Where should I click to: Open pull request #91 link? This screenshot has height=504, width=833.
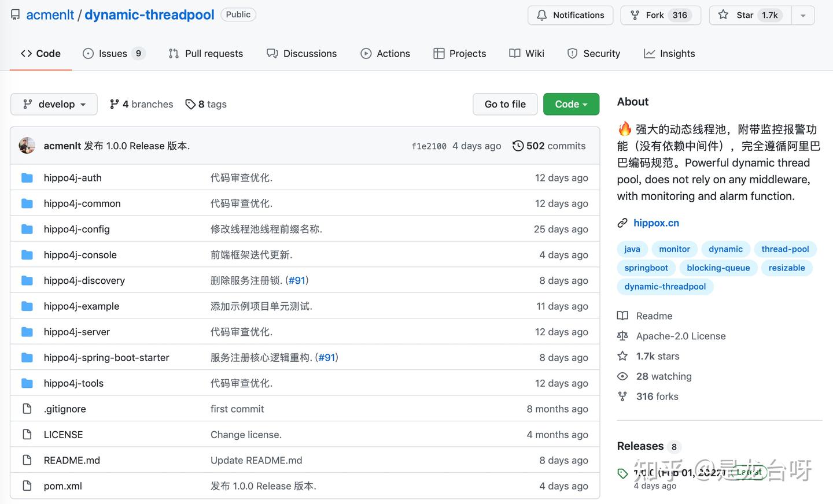(297, 280)
